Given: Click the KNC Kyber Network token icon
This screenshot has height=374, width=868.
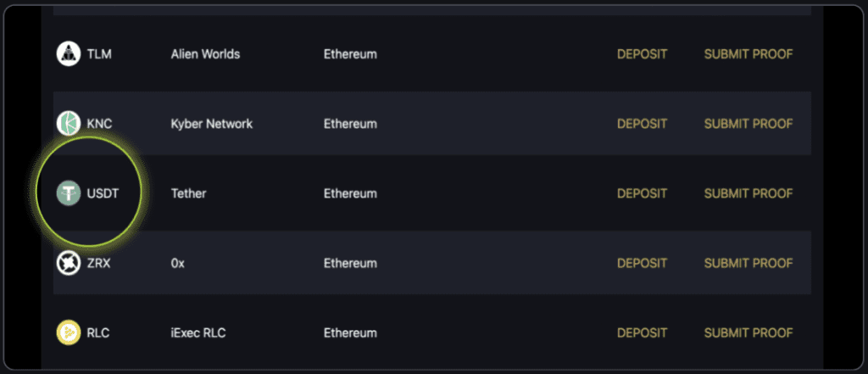Looking at the screenshot, I should 69,124.
